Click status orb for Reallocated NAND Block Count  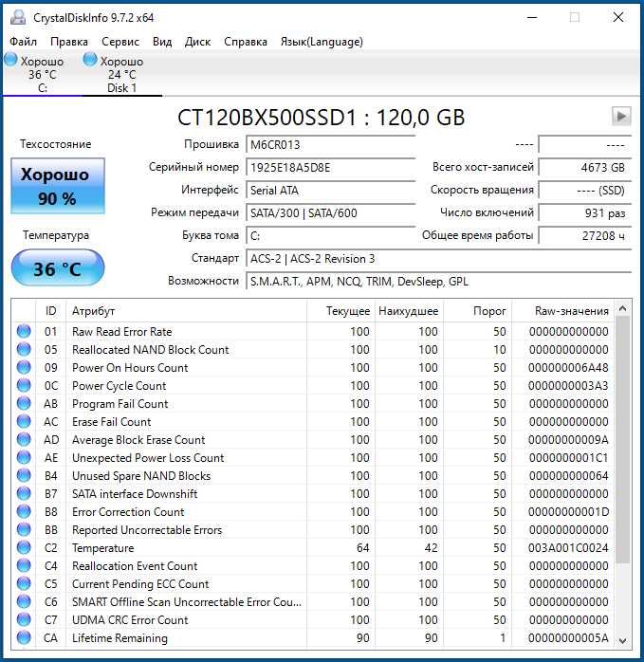point(24,350)
